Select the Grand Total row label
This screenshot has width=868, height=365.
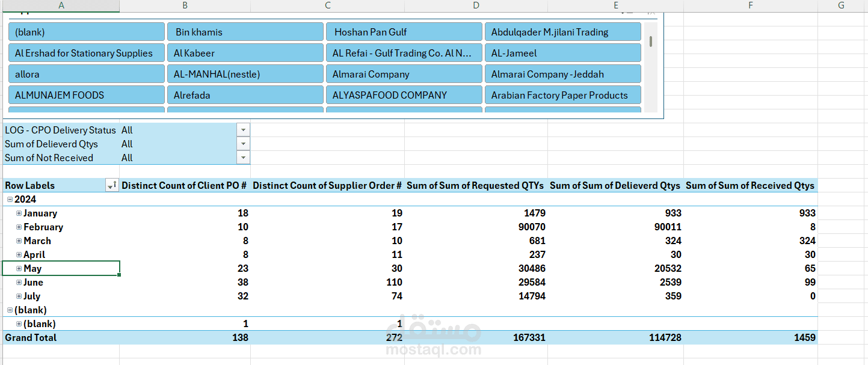point(31,338)
